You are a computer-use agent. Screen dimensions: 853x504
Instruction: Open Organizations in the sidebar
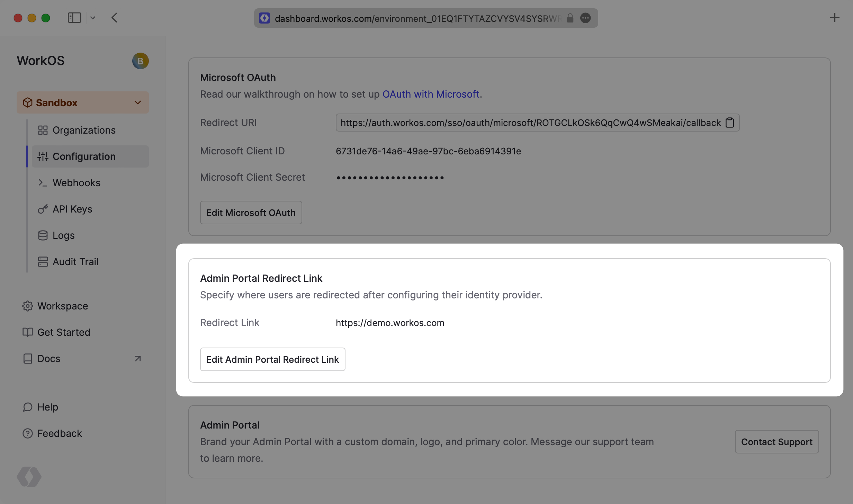coord(84,130)
